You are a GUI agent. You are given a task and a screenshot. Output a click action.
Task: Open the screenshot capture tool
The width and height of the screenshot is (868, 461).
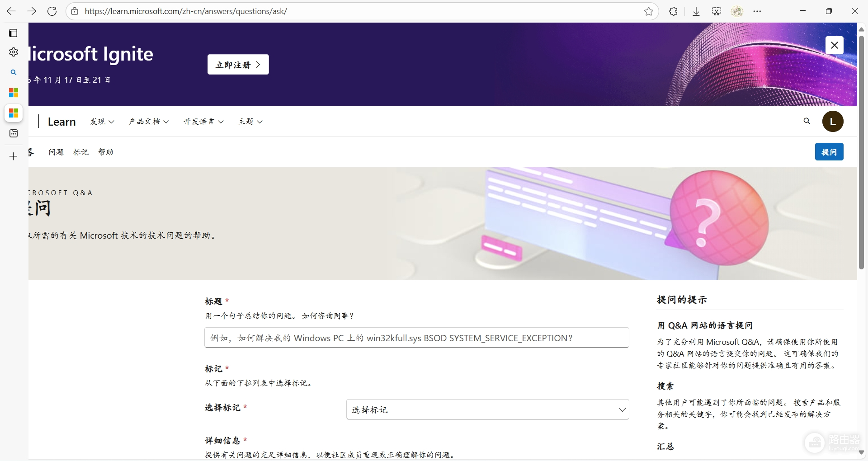click(x=717, y=11)
